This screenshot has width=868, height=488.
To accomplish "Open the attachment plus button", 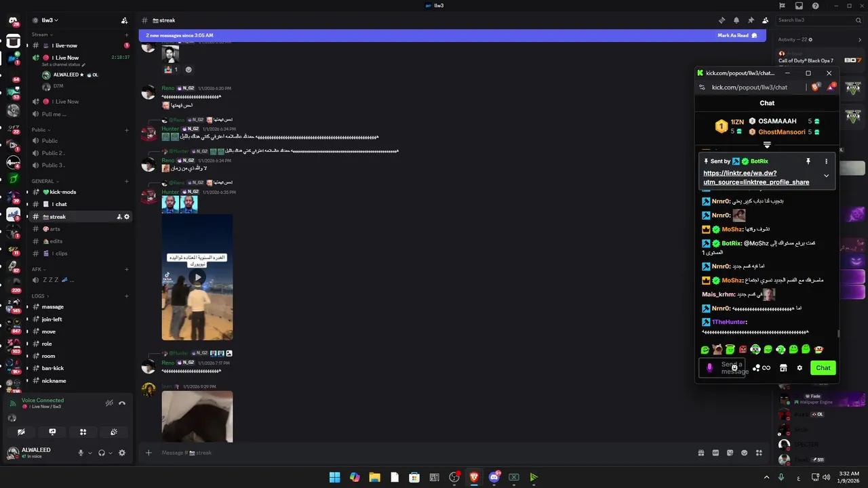I will click(149, 453).
